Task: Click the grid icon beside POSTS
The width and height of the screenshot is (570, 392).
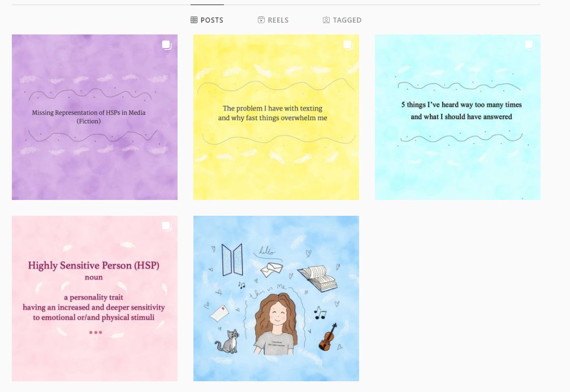Action: click(x=194, y=20)
